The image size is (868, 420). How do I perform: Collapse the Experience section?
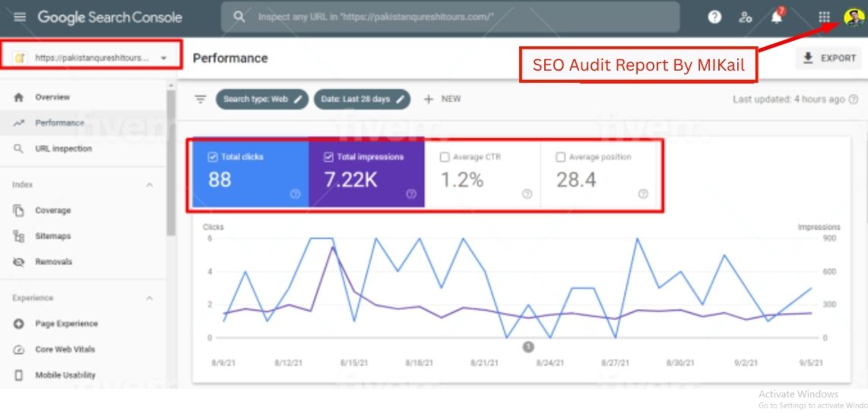coord(149,298)
